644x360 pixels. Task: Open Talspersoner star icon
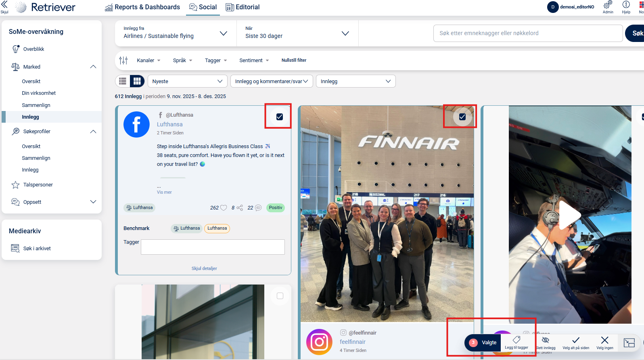[x=15, y=185]
